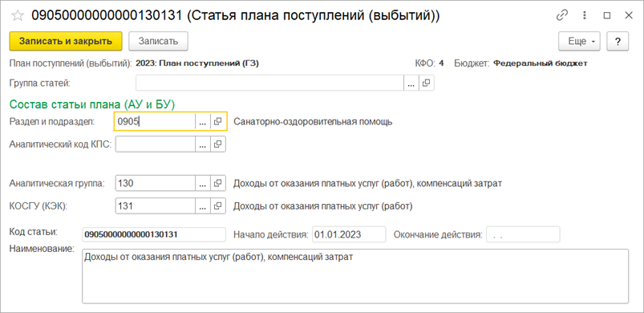
Task: Copy link to this article via chain icon
Action: pos(561,15)
